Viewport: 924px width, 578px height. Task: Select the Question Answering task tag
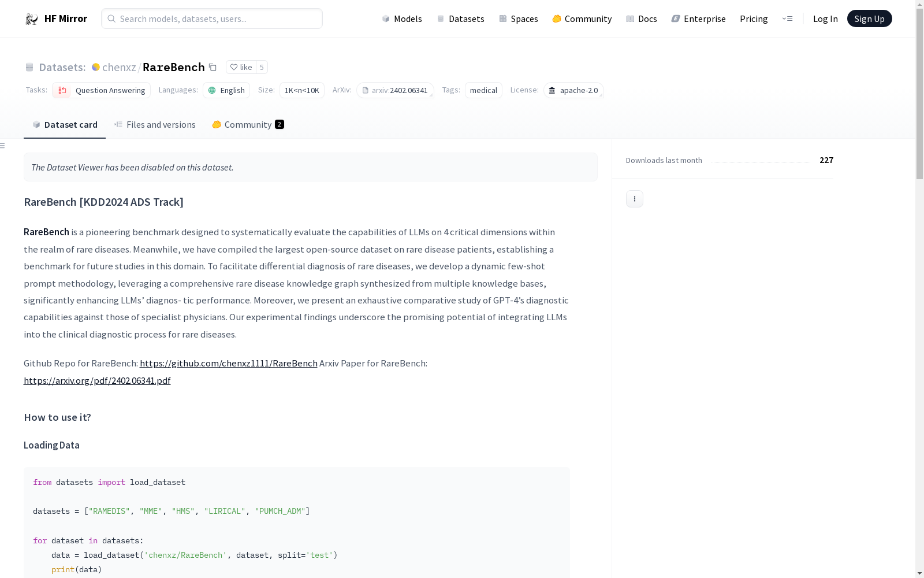click(101, 90)
